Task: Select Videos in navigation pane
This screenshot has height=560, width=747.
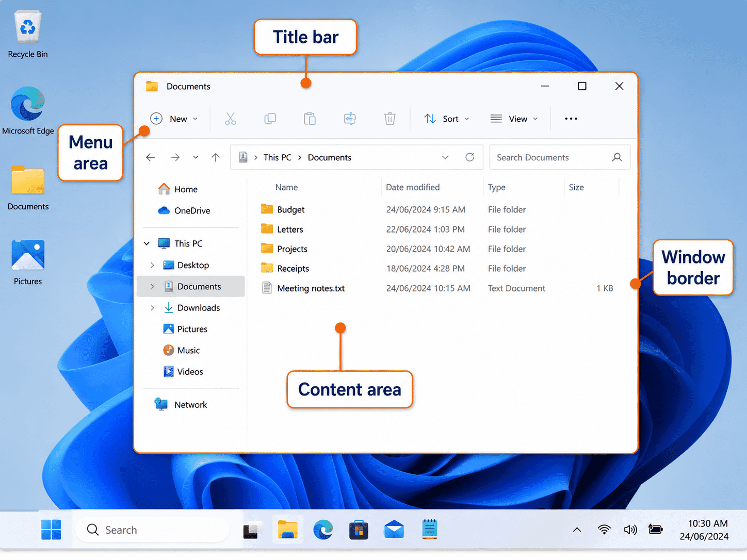Action: [183, 371]
